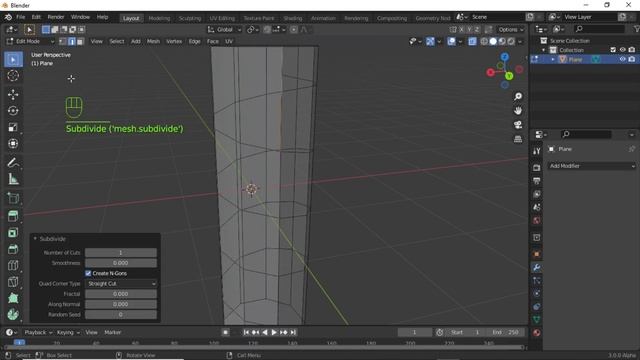Open the timeline View menu

(91, 332)
